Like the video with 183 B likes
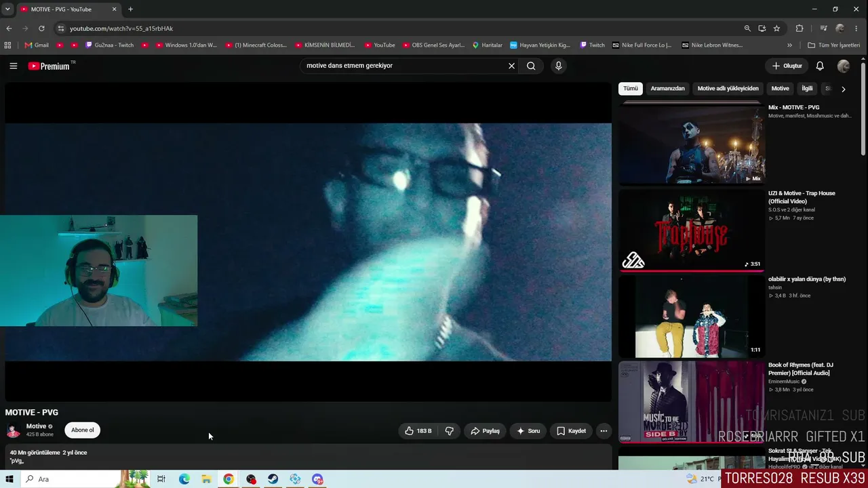The image size is (868, 488). pos(418,431)
